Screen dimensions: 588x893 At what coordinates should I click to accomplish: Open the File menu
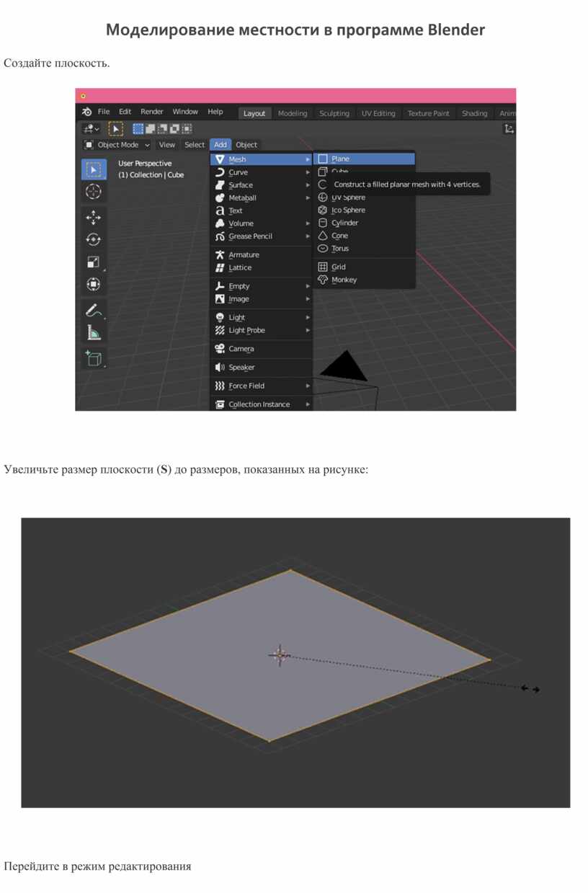pos(104,112)
